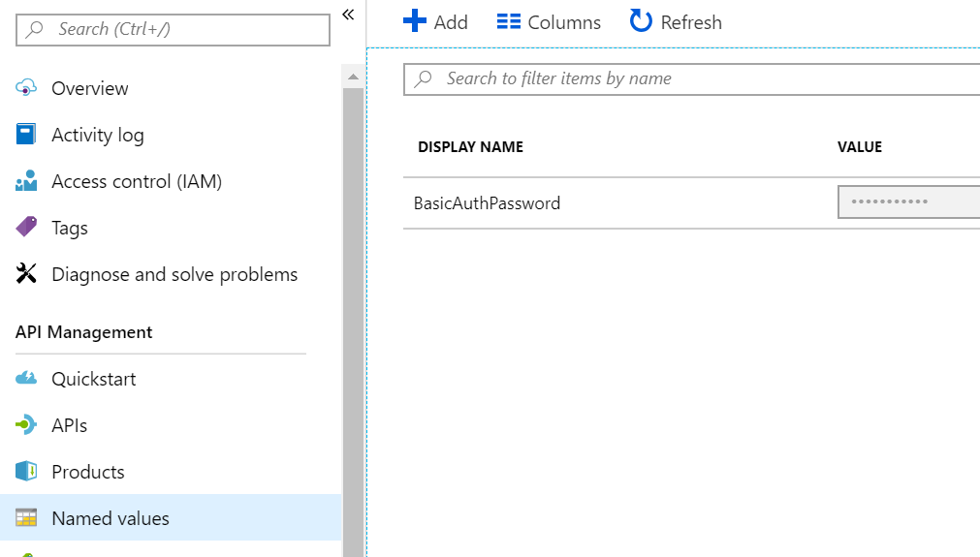The height and width of the screenshot is (557, 980).
Task: Click the Diagnose wrench icon
Action: pos(26,274)
